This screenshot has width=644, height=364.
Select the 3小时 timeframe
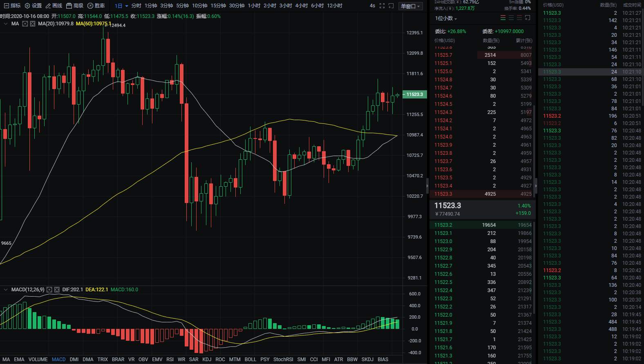click(x=286, y=6)
